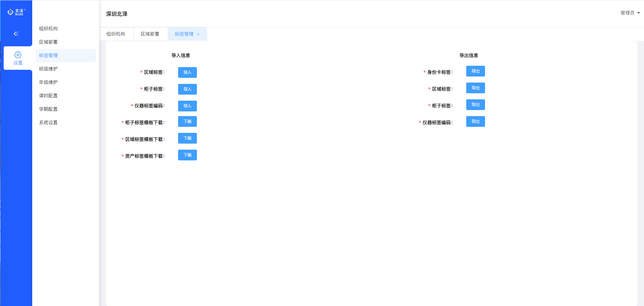
Task: Import 区域标签 using the 导入 button
Action: (x=187, y=72)
